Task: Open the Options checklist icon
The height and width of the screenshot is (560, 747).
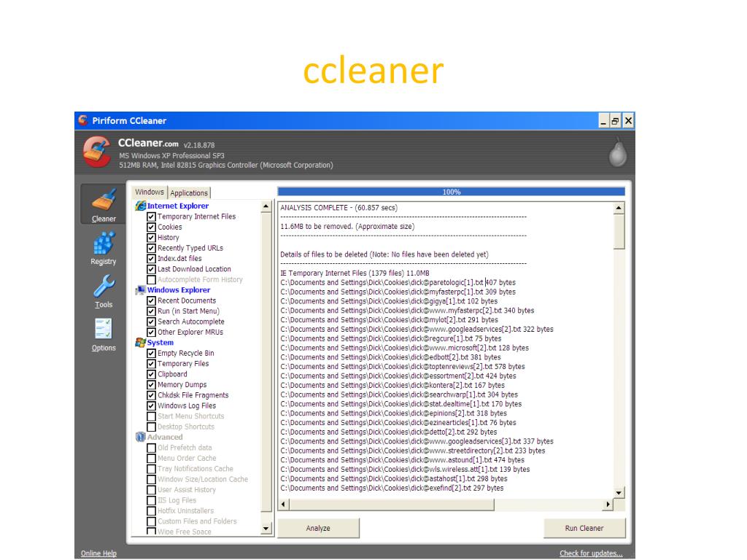Action: pyautogui.click(x=104, y=329)
